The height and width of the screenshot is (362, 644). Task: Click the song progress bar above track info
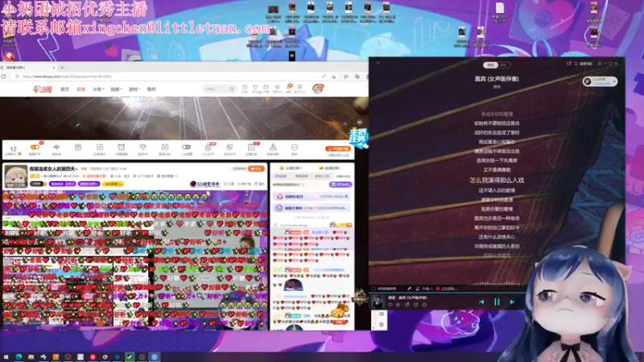[x=448, y=294]
